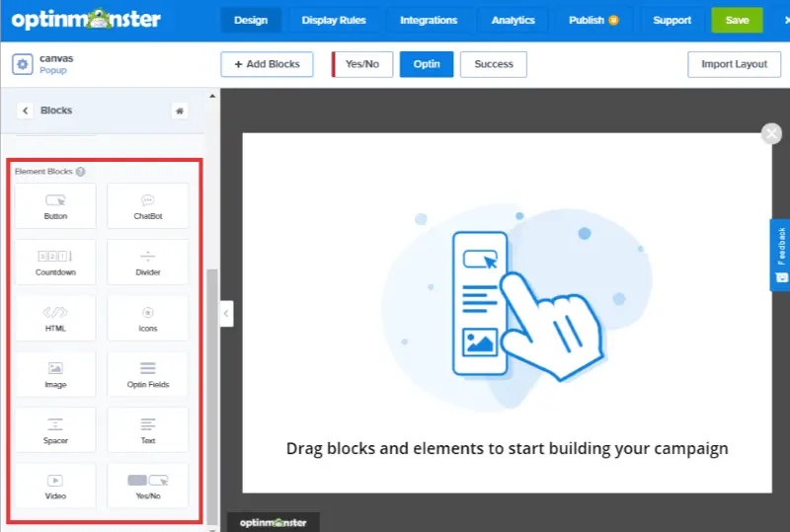The height and width of the screenshot is (532, 790).
Task: Click the home icon in Blocks panel
Action: click(x=180, y=111)
